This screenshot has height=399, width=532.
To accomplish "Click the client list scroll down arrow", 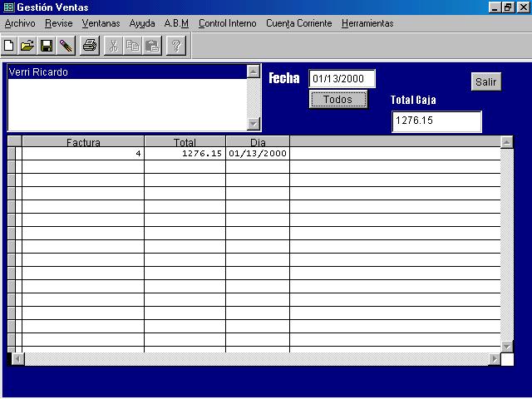I will click(x=254, y=124).
